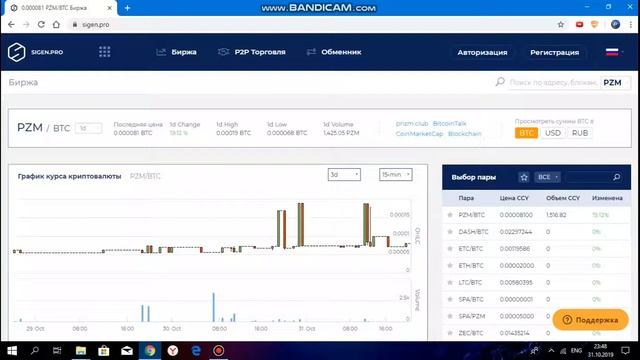
Task: Open the CoinMarketCap link
Action: (419, 133)
